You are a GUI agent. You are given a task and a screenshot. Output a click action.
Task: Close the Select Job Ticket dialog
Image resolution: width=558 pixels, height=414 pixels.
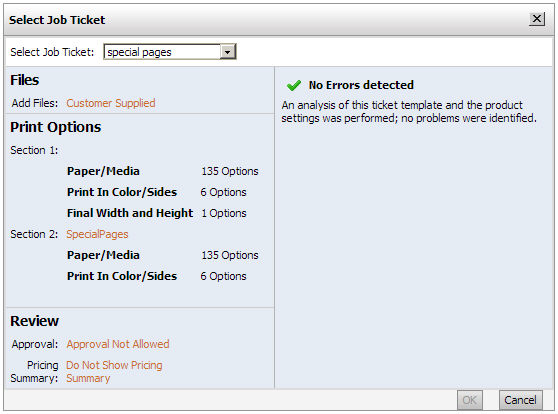click(537, 19)
